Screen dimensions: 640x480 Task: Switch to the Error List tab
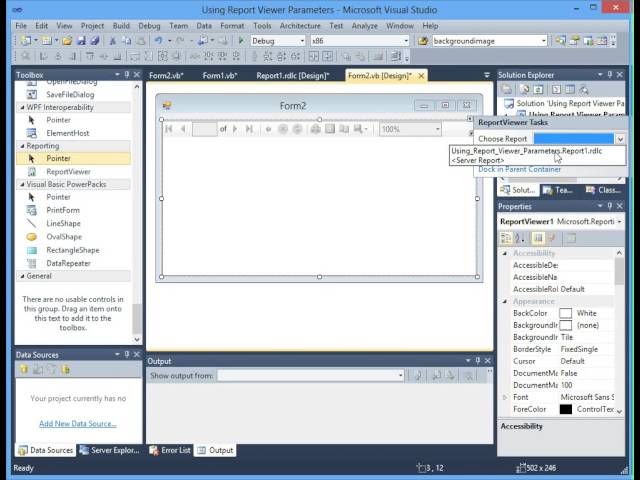click(170, 450)
